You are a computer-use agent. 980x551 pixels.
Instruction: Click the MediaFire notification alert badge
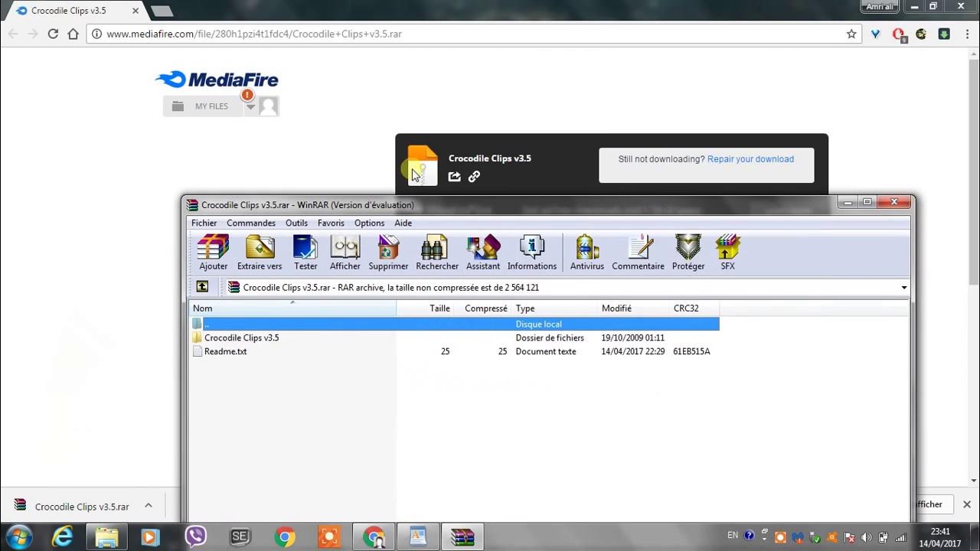pyautogui.click(x=247, y=95)
